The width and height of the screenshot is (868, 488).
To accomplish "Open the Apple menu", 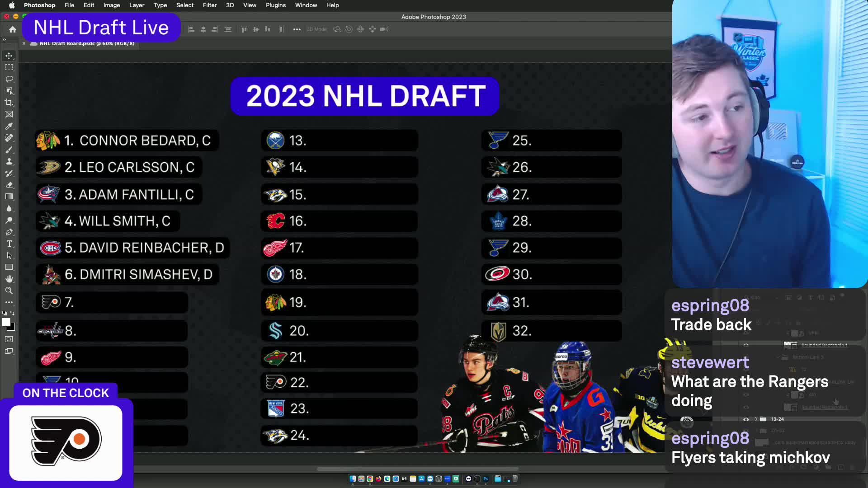I will pyautogui.click(x=12, y=5).
